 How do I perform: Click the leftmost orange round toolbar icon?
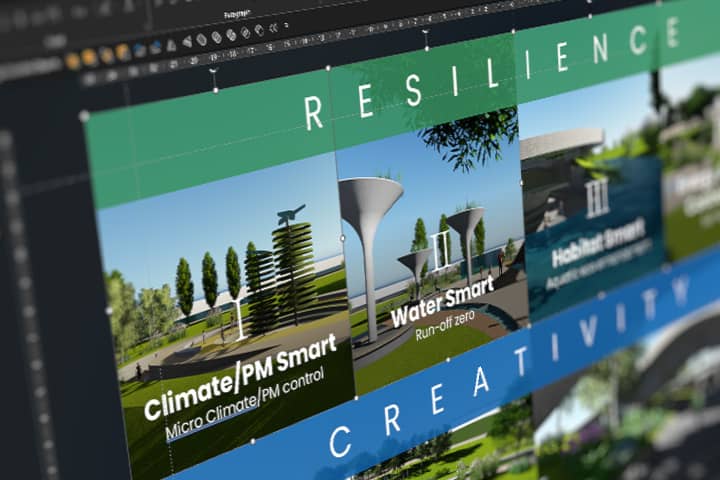(x=73, y=60)
